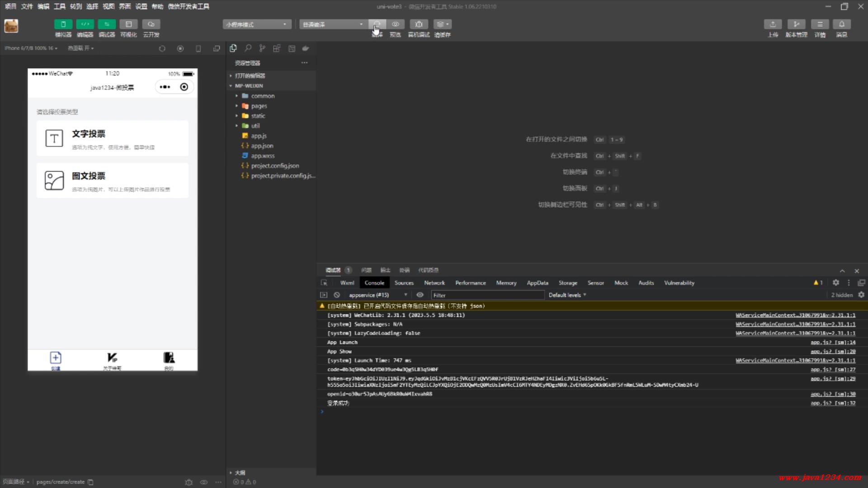Focus the console Filter input field
The height and width of the screenshot is (488, 868).
click(x=487, y=295)
